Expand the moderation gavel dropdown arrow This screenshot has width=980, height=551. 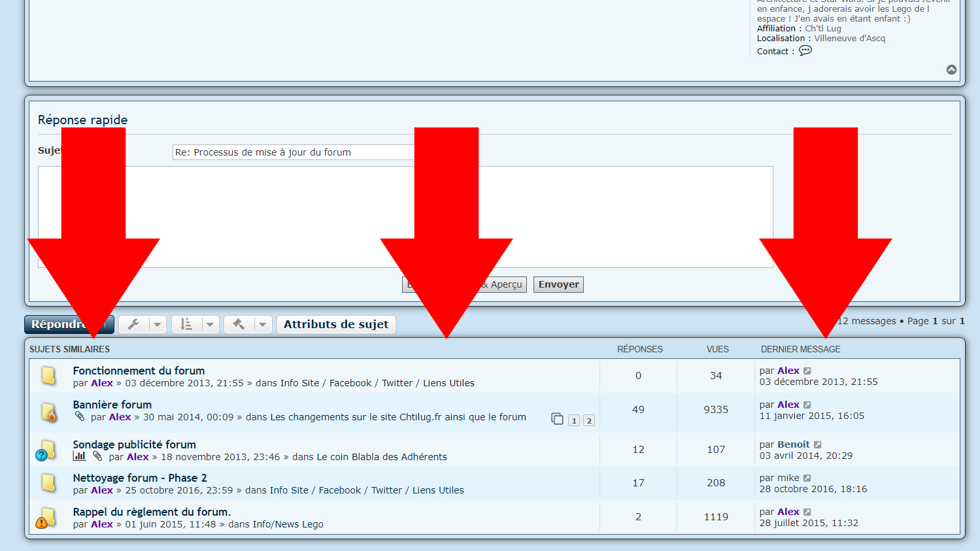262,324
